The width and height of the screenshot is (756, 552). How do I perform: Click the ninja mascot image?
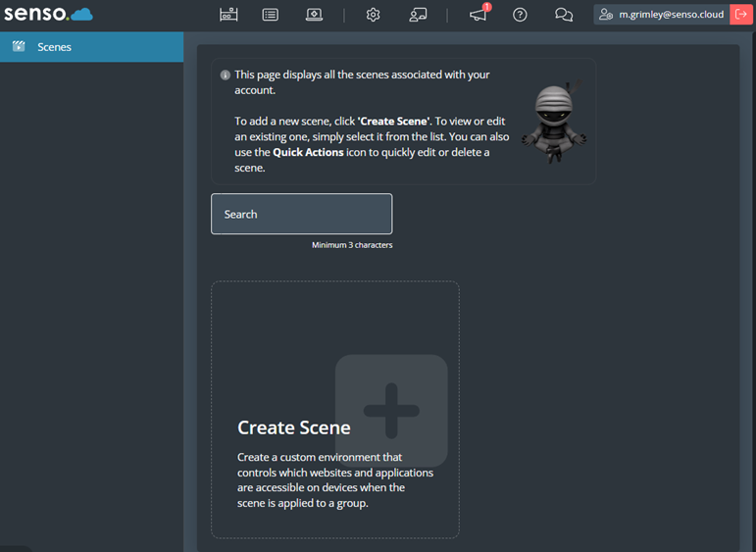tap(554, 123)
